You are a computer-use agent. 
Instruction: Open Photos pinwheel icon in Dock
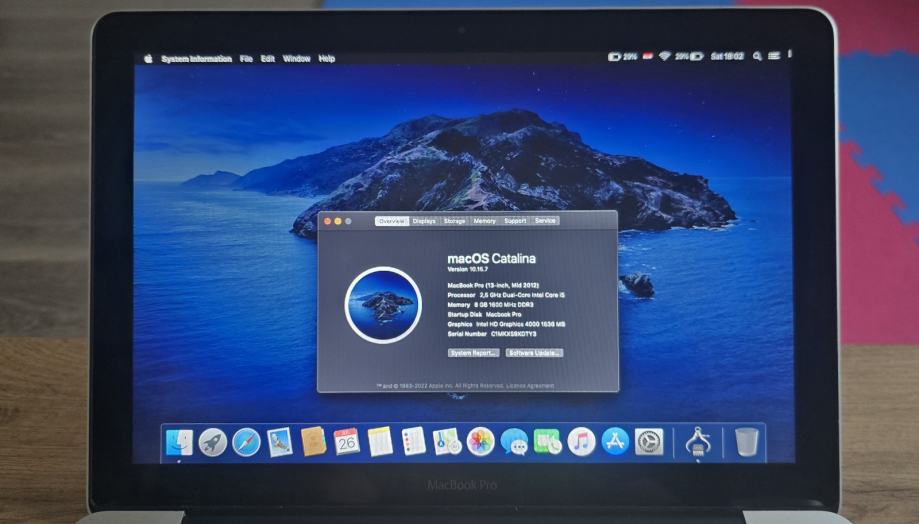(x=480, y=441)
